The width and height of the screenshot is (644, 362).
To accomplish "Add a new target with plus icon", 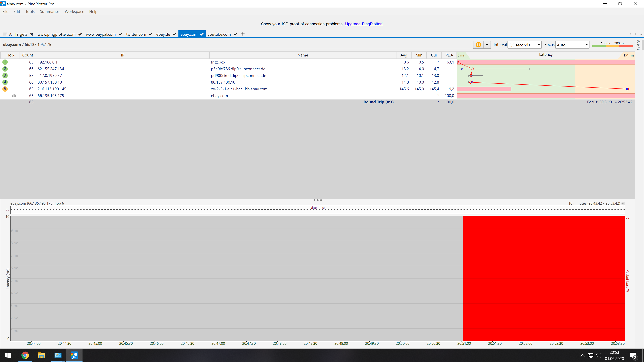I will (x=243, y=34).
